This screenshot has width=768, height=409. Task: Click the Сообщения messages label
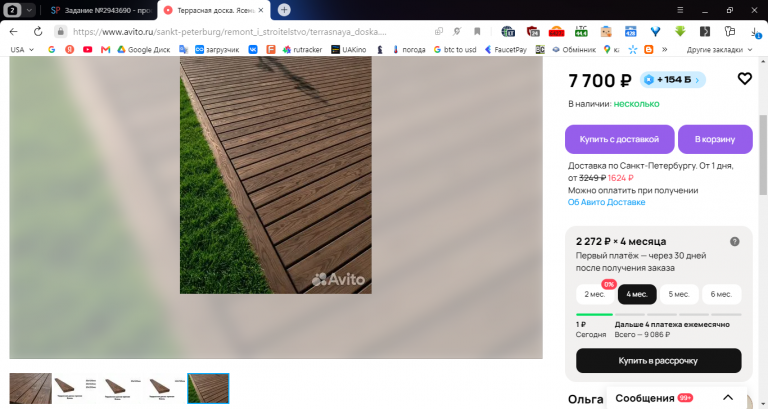click(x=645, y=398)
